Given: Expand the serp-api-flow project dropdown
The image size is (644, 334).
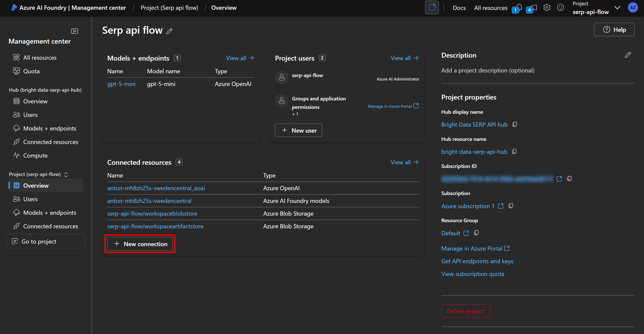Looking at the screenshot, I should click(x=617, y=8).
